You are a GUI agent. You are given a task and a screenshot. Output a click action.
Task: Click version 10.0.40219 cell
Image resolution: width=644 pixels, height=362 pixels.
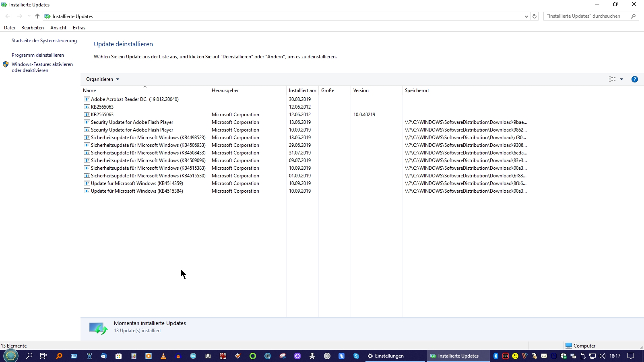[364, 115]
